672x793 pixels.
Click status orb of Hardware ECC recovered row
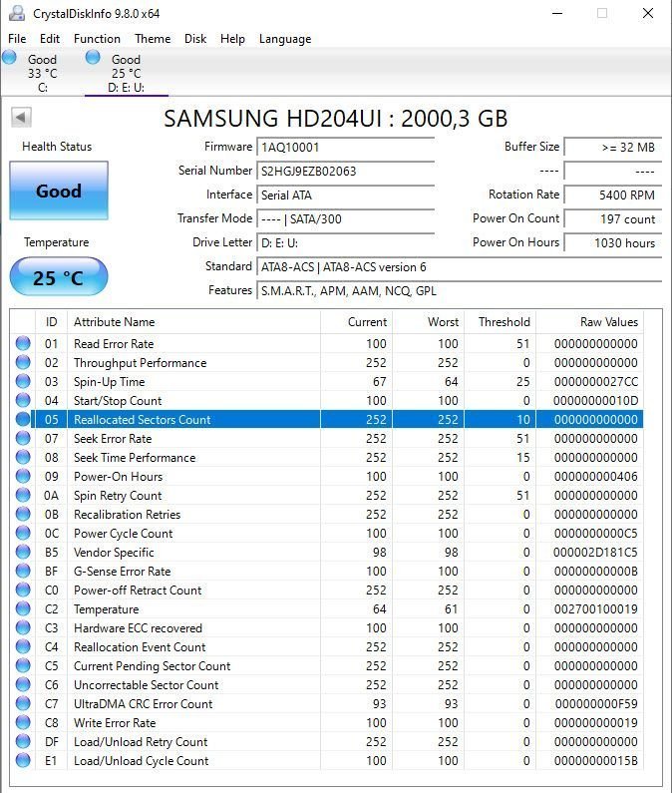23,627
